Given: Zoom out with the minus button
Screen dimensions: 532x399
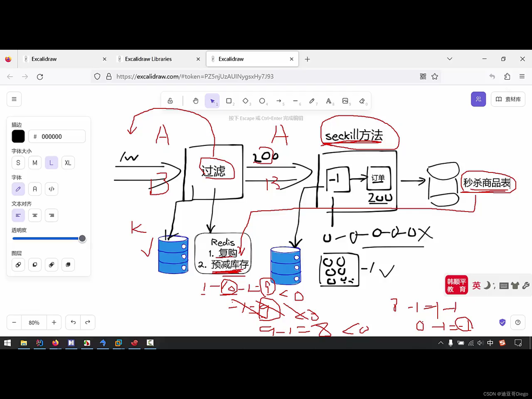Looking at the screenshot, I should (x=14, y=322).
